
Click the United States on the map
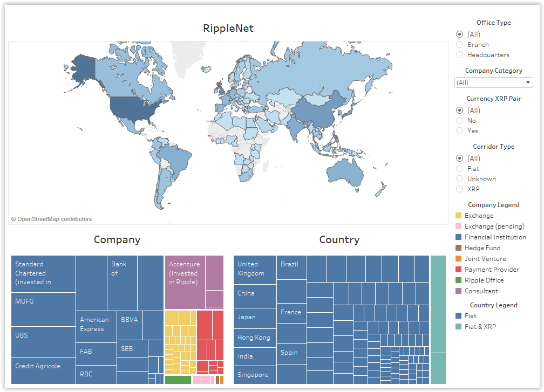(x=132, y=107)
